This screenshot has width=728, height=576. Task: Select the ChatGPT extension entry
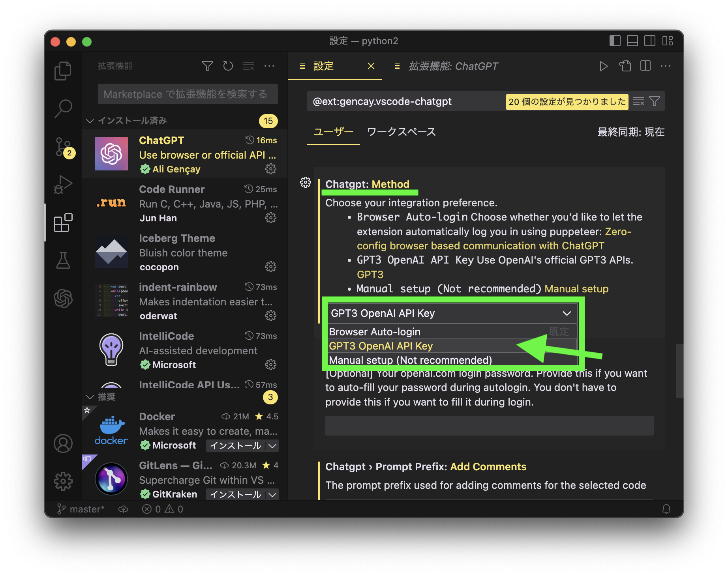click(185, 154)
